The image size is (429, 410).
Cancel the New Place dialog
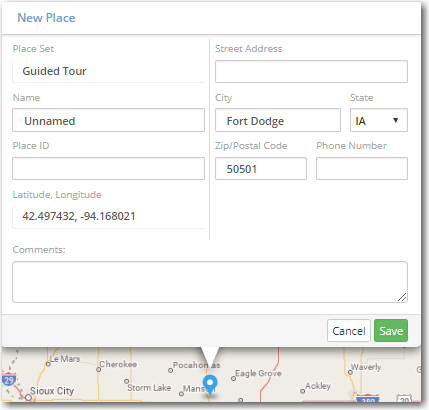(x=349, y=331)
